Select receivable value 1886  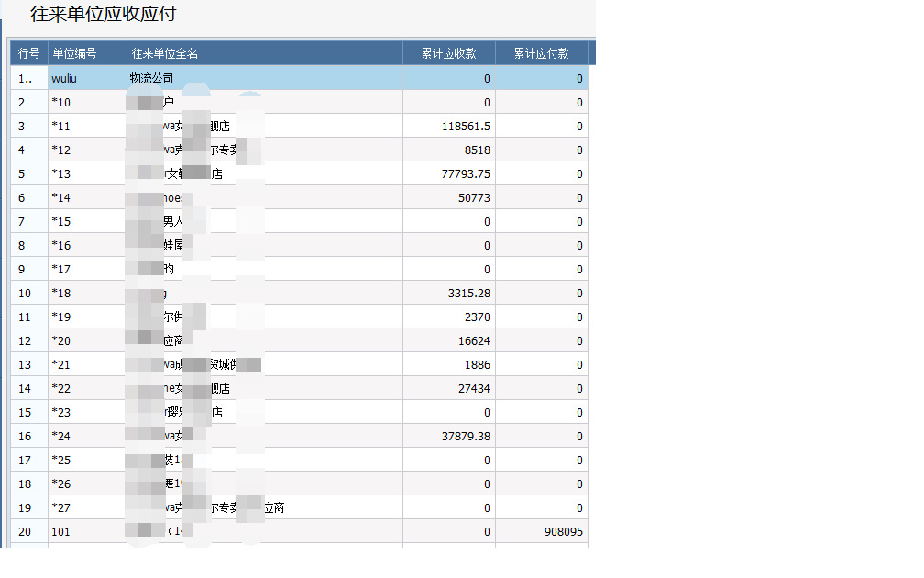449,365
